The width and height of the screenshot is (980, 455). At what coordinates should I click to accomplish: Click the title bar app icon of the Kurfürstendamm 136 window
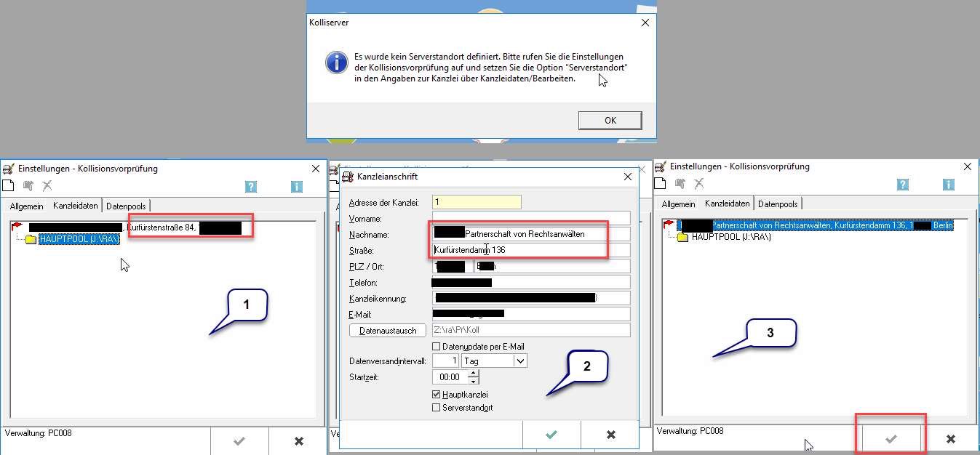point(661,166)
